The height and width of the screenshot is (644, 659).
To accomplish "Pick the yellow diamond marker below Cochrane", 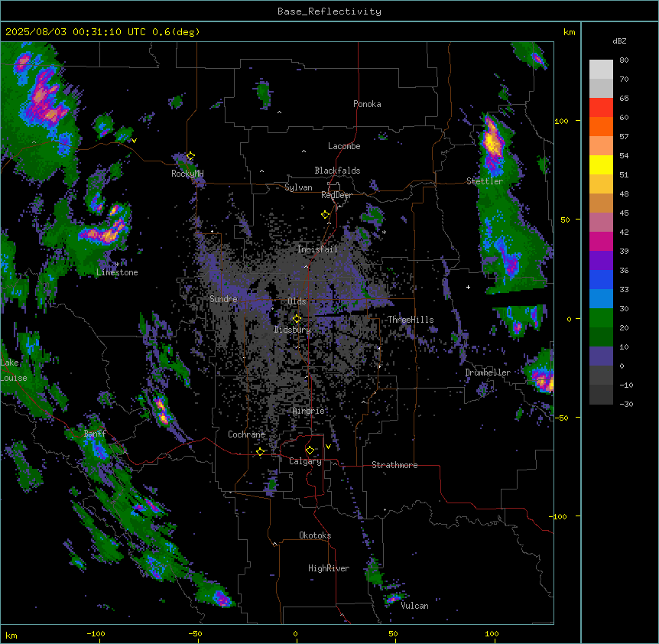I will [260, 451].
